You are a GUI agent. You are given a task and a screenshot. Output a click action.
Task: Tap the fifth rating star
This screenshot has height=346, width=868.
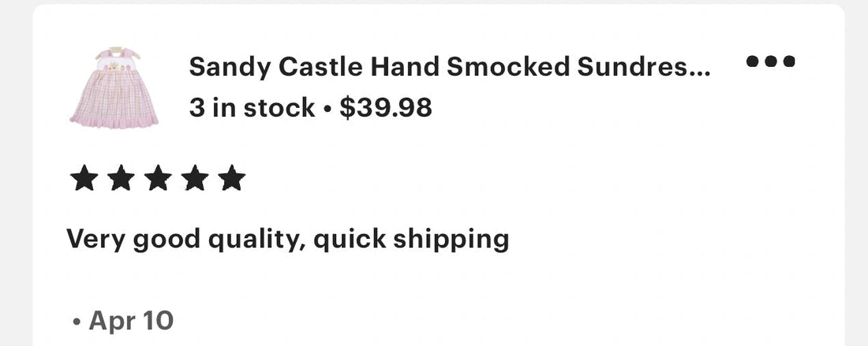click(231, 178)
